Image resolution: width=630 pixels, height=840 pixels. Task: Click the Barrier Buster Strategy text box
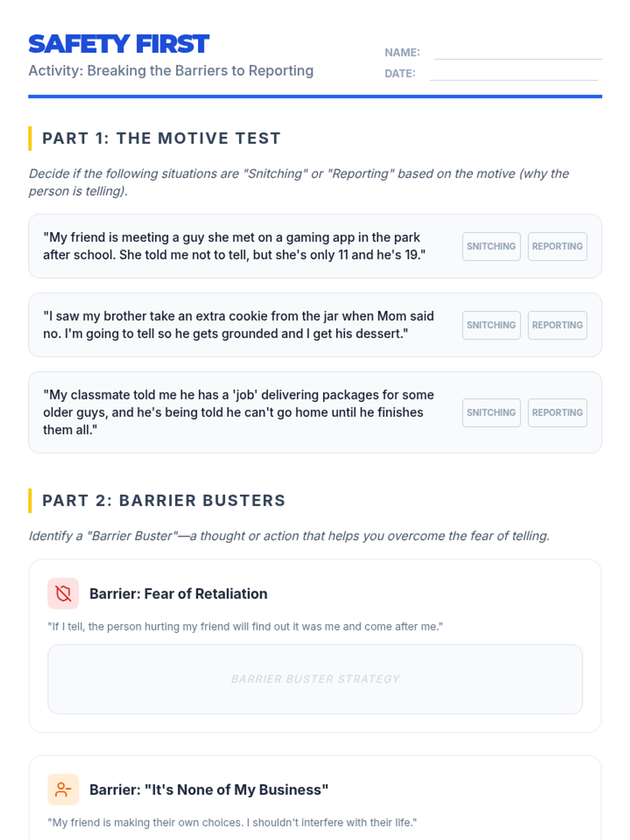coord(315,679)
